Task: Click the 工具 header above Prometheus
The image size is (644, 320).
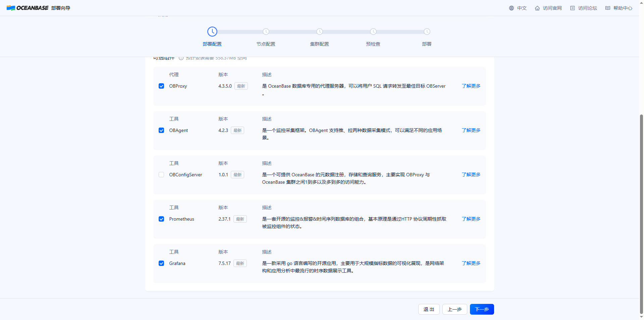Action: (174, 208)
